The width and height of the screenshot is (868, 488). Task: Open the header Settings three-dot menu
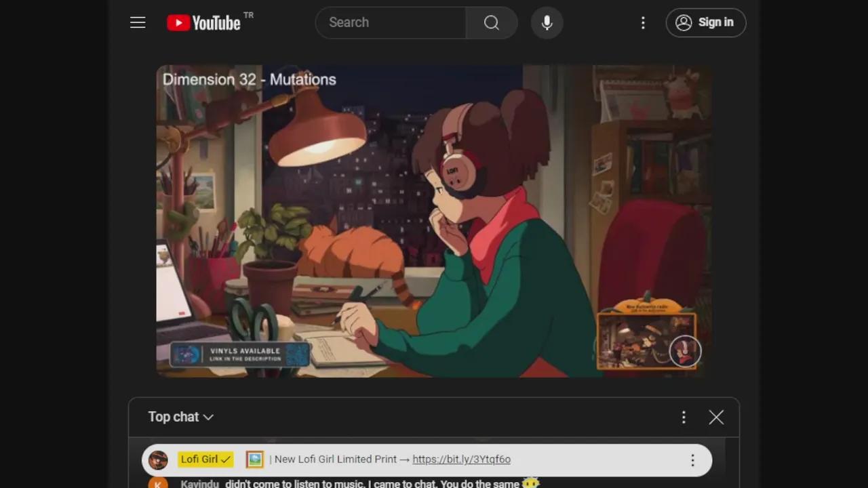(643, 22)
